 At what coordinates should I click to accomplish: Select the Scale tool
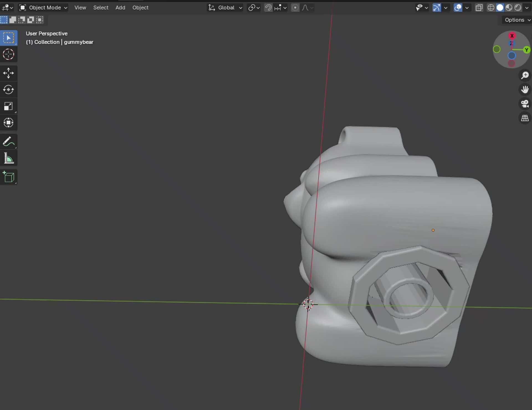pos(9,106)
